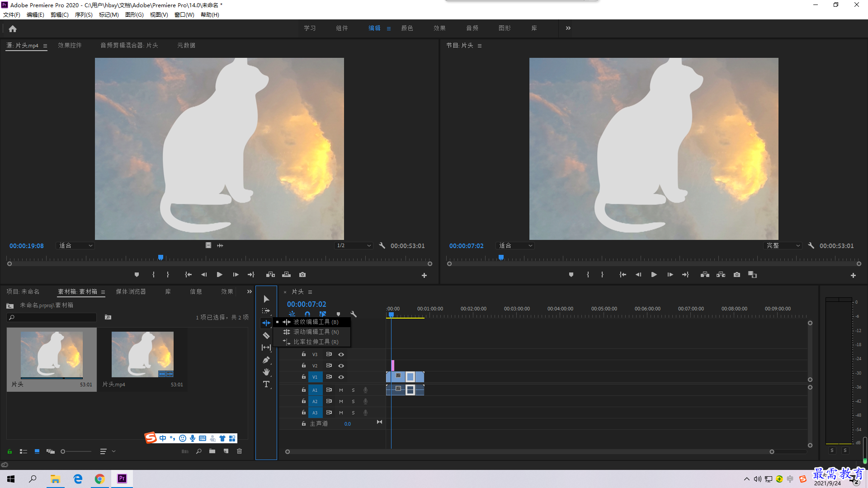Open sort icons dropdown in bin
This screenshot has height=488, width=868.
tap(108, 451)
